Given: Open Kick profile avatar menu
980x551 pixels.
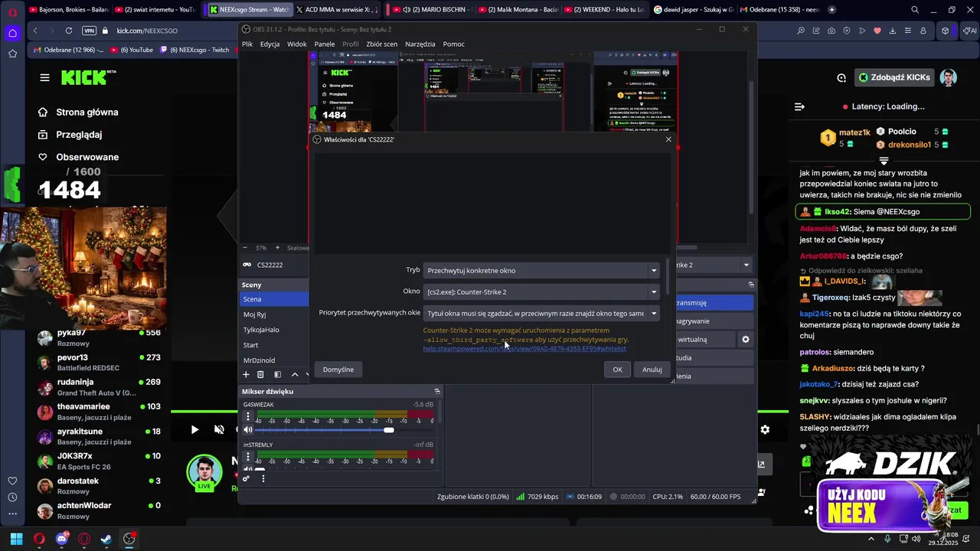Looking at the screenshot, I should pyautogui.click(x=949, y=77).
